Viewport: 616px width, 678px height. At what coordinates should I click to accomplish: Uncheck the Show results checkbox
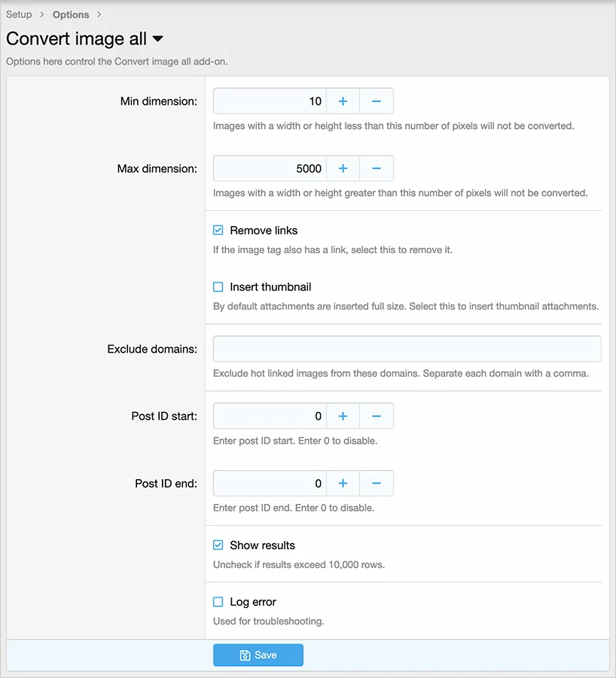click(218, 545)
